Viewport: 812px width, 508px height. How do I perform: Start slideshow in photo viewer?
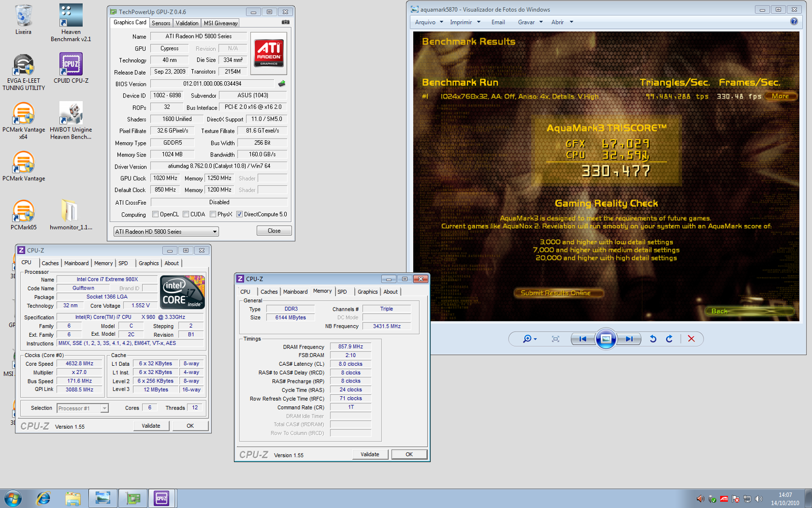pyautogui.click(x=605, y=339)
